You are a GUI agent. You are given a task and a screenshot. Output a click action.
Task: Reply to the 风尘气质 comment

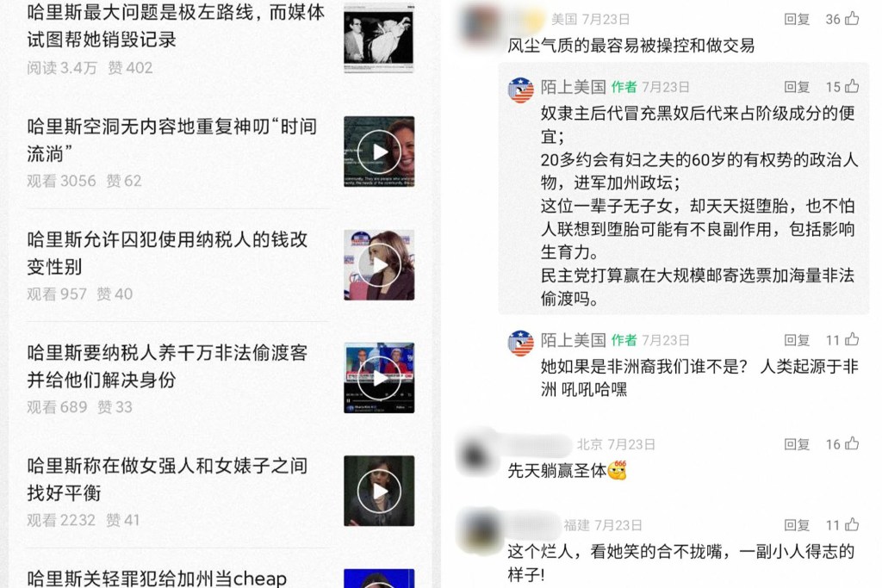click(797, 19)
